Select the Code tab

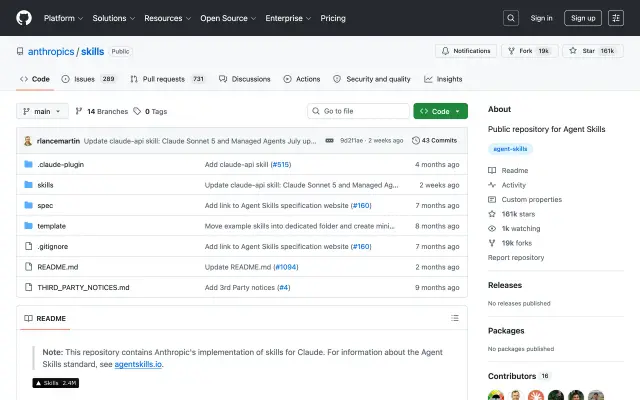click(x=35, y=79)
